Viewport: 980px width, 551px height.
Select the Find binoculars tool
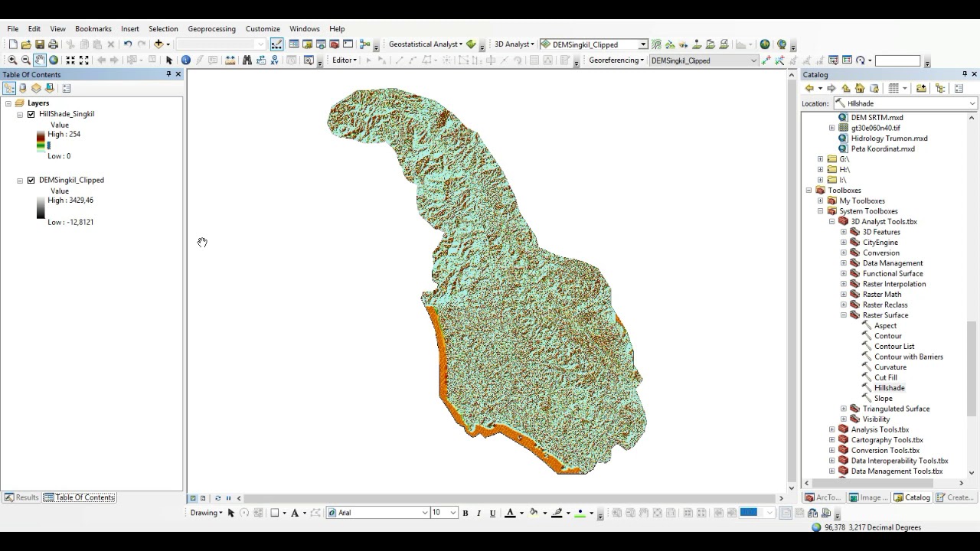tap(247, 60)
